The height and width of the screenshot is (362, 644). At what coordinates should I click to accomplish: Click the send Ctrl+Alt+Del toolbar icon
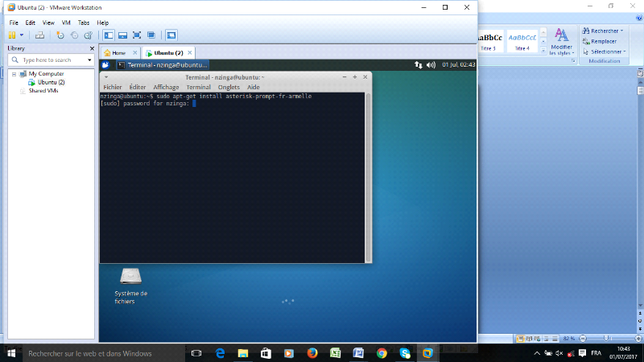[x=39, y=35]
